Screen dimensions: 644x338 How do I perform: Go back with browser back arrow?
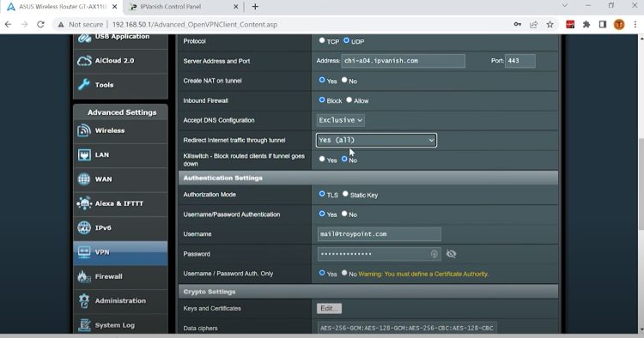(x=9, y=25)
